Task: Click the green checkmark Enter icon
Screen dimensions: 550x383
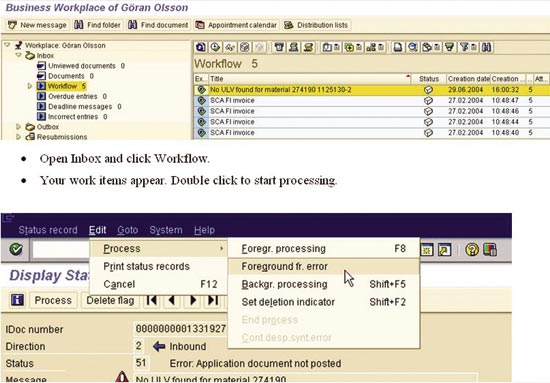Action: pos(16,249)
